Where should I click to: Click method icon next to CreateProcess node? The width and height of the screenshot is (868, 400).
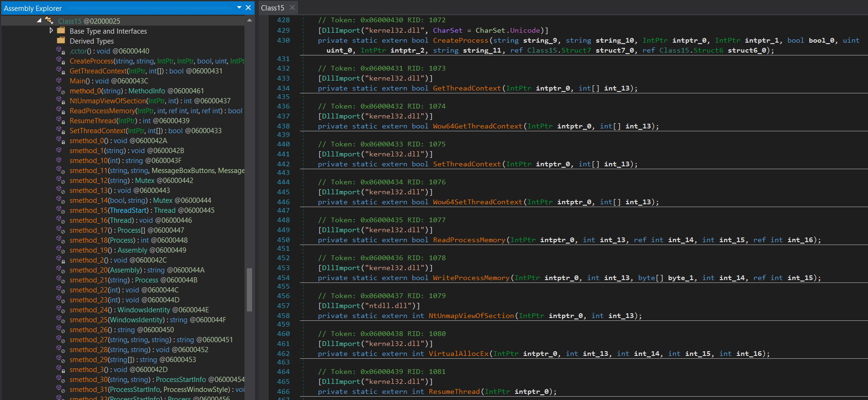click(61, 61)
